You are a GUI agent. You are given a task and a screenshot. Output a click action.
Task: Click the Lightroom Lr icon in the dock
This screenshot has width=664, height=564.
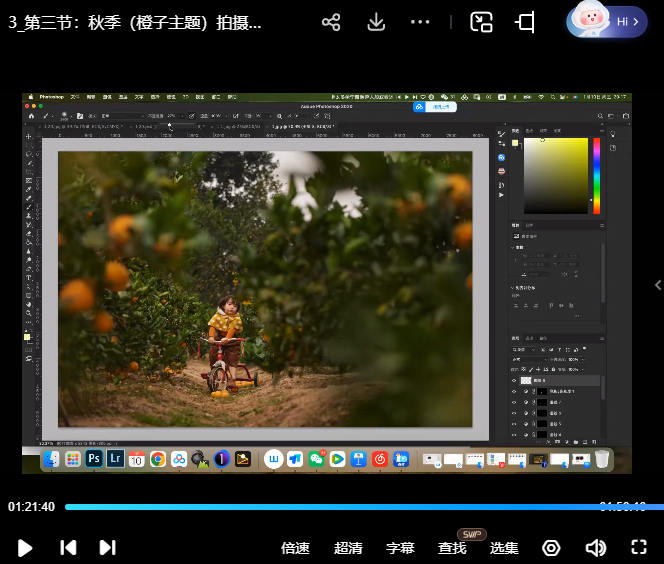[x=116, y=459]
